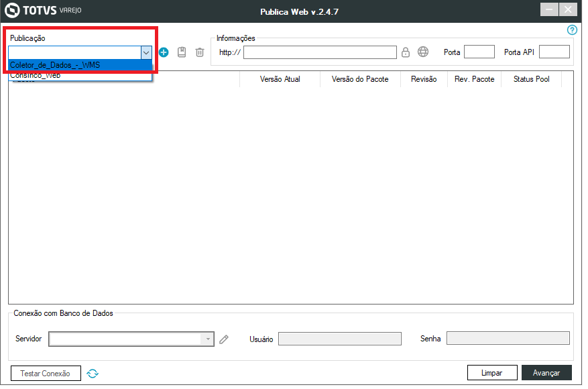Focus the http:// address input field
The image size is (588, 389).
[320, 52]
